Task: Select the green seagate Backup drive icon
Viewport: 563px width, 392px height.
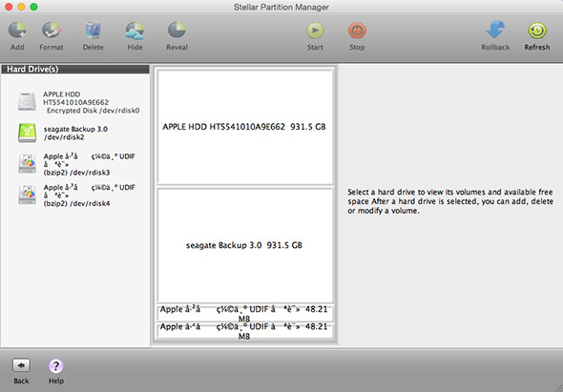Action: coord(28,133)
